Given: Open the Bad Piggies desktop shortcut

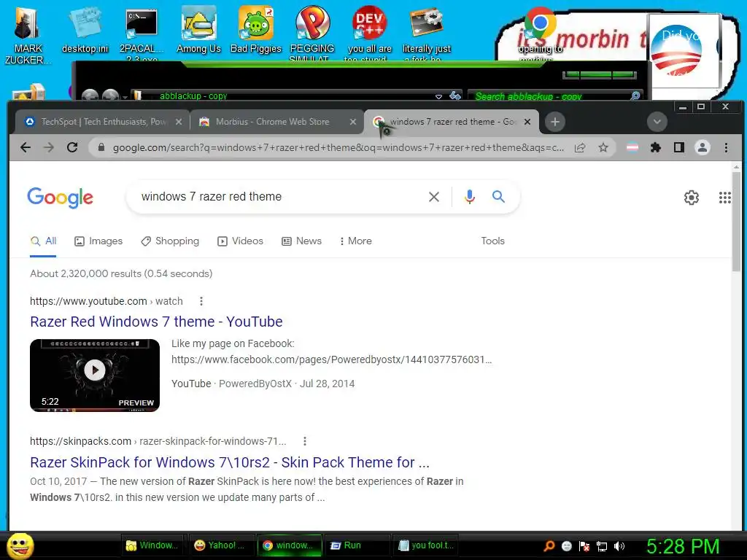Looking at the screenshot, I should point(256,31).
